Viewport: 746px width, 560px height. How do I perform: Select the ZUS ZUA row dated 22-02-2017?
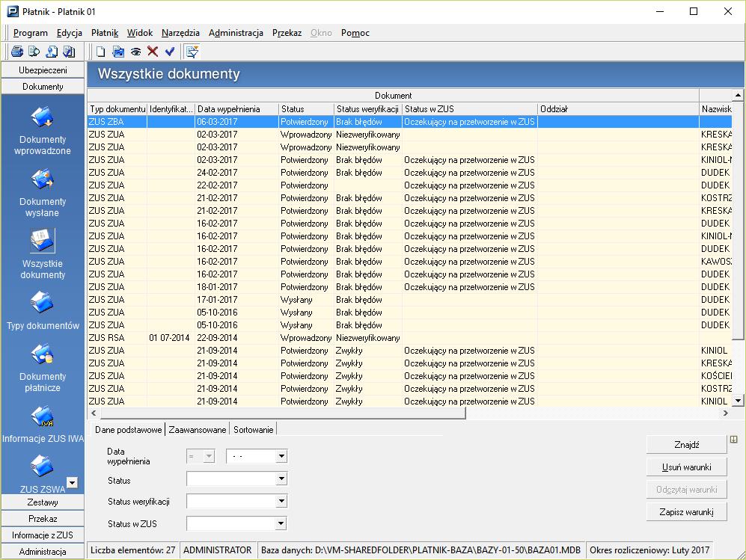coord(409,185)
